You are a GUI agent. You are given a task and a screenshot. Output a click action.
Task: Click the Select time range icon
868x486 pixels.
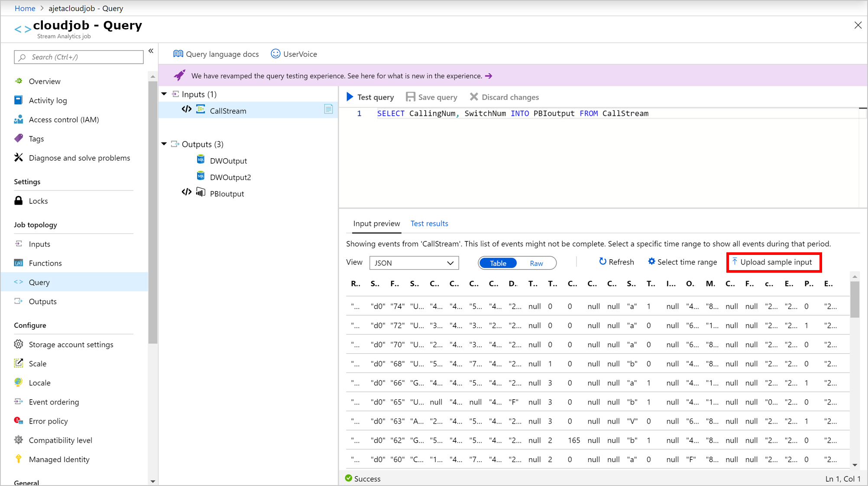pos(651,262)
